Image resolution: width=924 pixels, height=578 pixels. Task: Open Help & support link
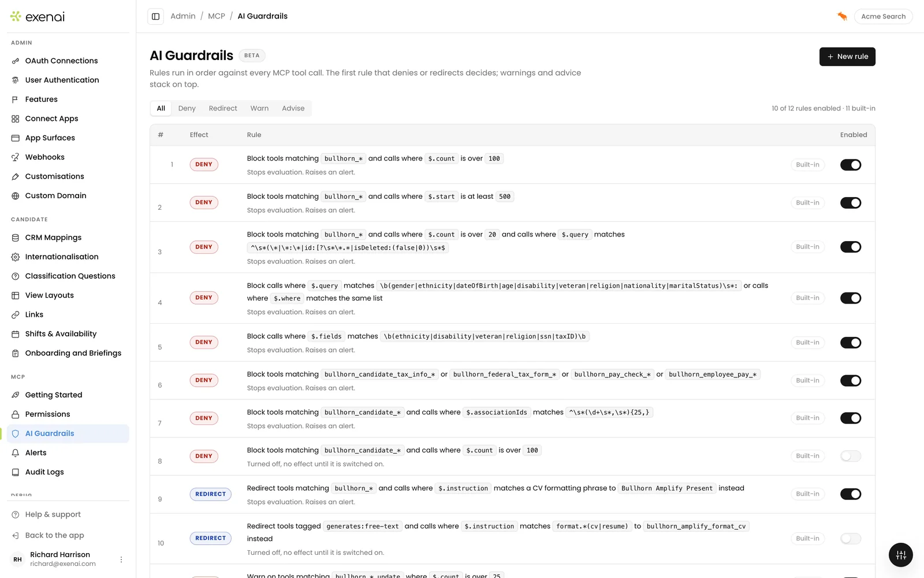point(53,514)
